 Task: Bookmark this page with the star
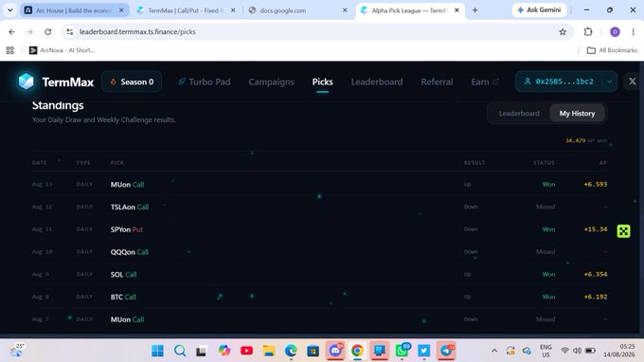coord(563,31)
